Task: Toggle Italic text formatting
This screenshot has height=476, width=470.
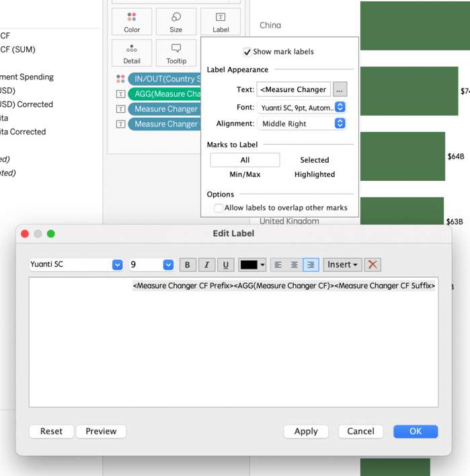Action: pyautogui.click(x=206, y=265)
